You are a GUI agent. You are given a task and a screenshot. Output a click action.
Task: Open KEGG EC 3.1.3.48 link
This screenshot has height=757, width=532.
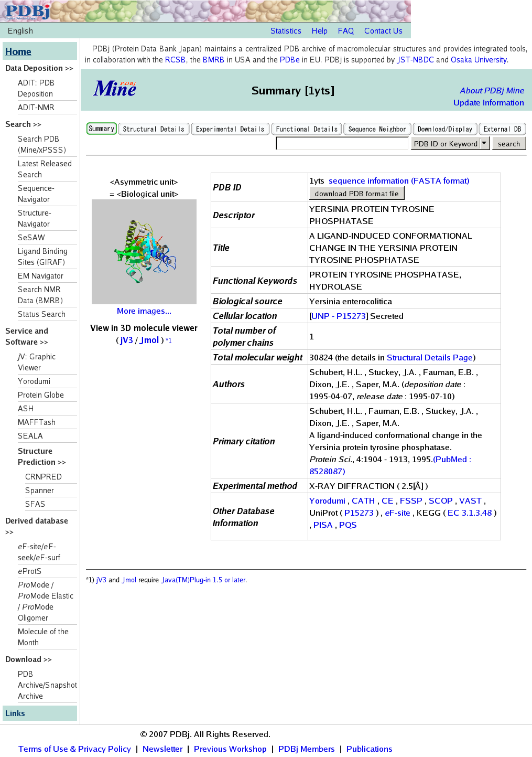pyautogui.click(x=470, y=513)
